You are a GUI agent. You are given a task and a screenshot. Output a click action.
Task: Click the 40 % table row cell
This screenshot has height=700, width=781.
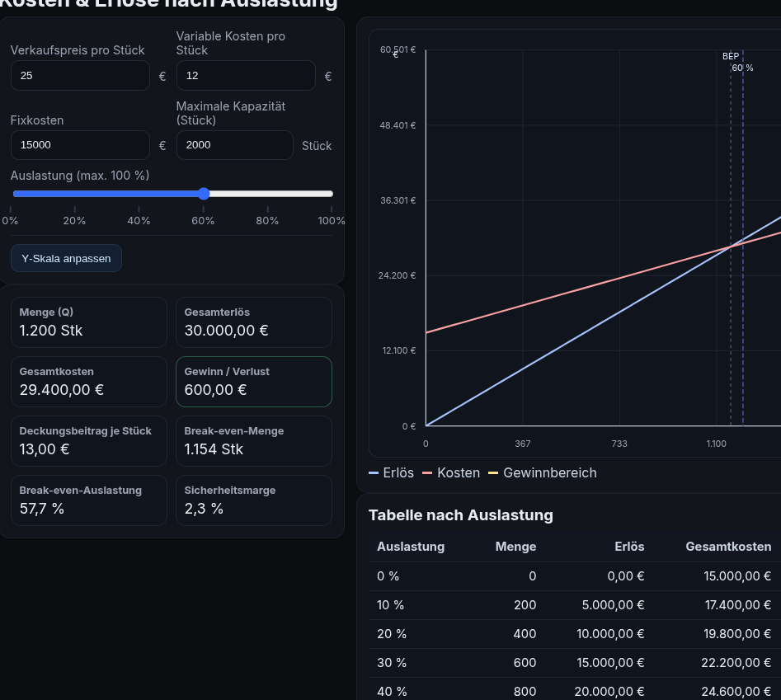point(392,692)
